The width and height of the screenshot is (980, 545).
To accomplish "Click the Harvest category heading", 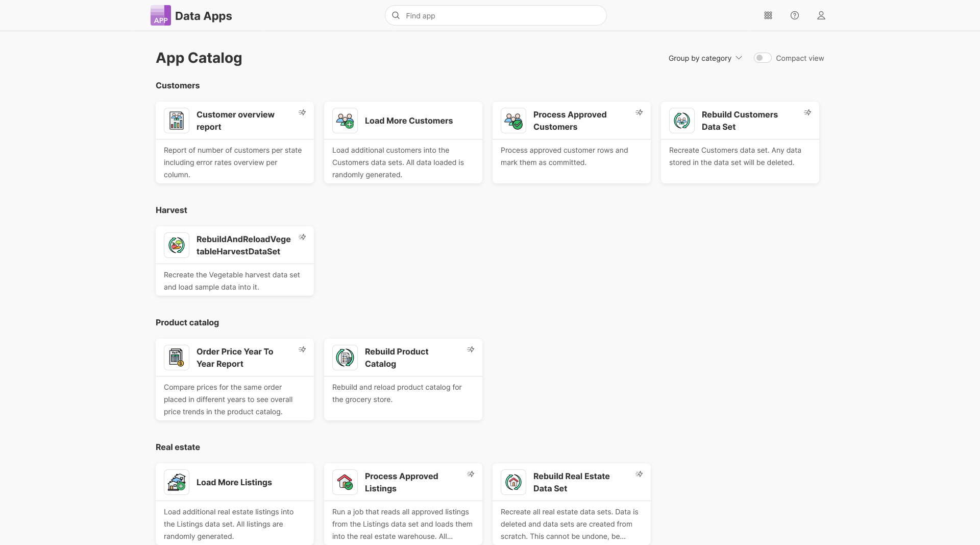I will [171, 210].
